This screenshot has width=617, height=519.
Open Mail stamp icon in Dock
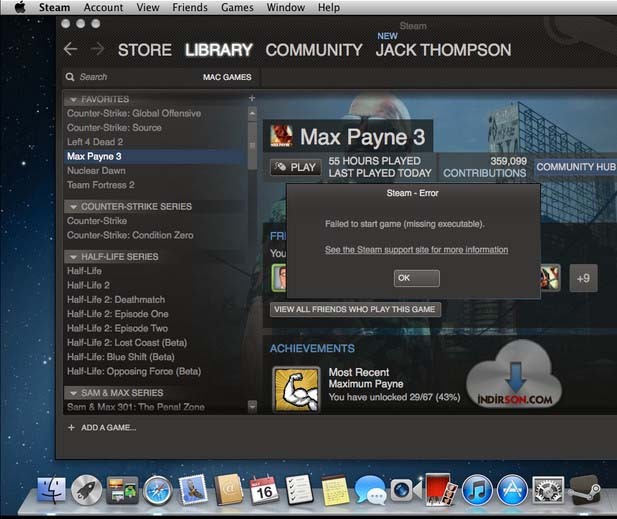point(193,490)
